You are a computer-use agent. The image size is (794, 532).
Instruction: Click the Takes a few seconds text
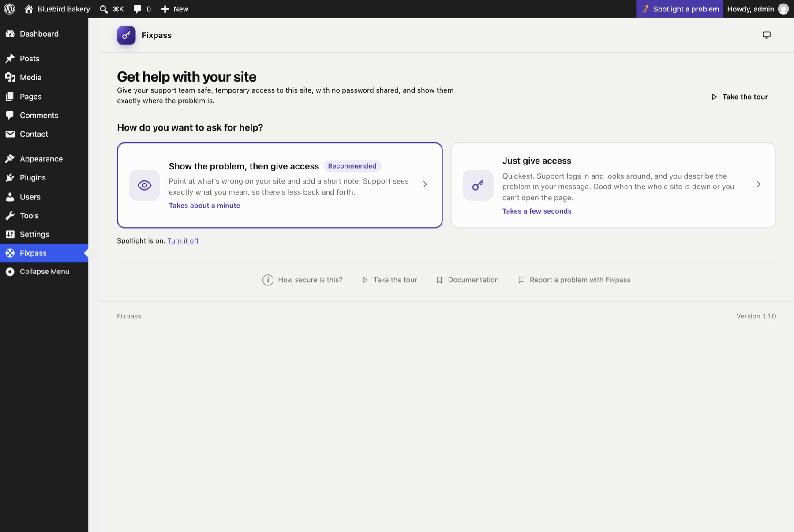(x=537, y=211)
